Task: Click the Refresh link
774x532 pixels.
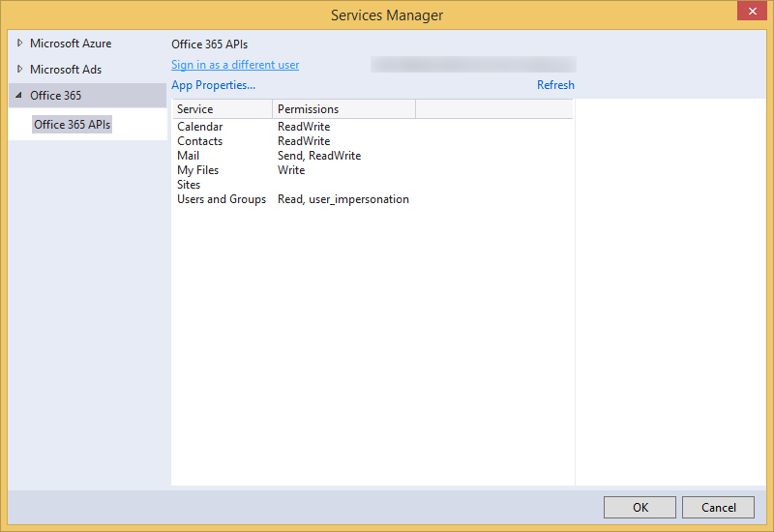Action: click(x=555, y=85)
